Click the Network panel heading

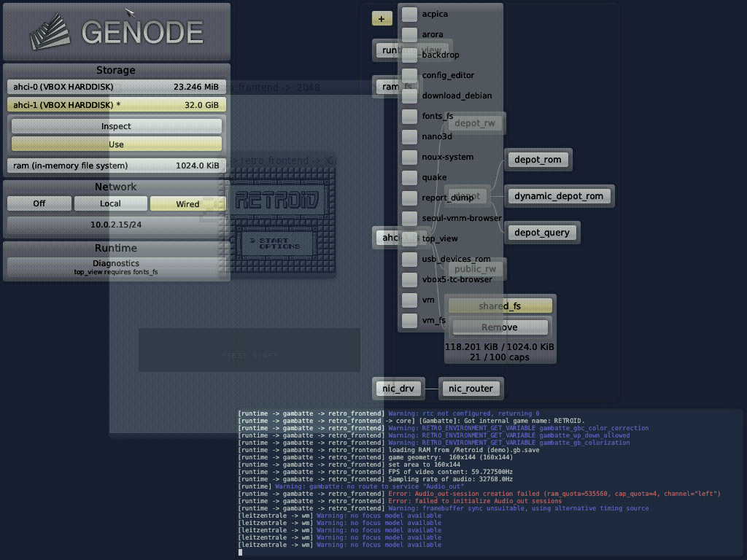point(116,187)
